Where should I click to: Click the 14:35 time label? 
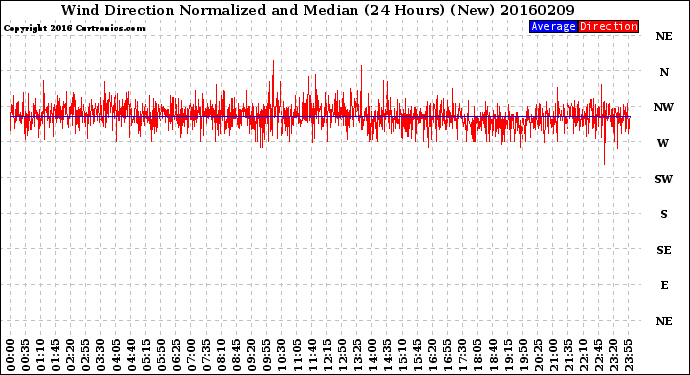coord(387,355)
